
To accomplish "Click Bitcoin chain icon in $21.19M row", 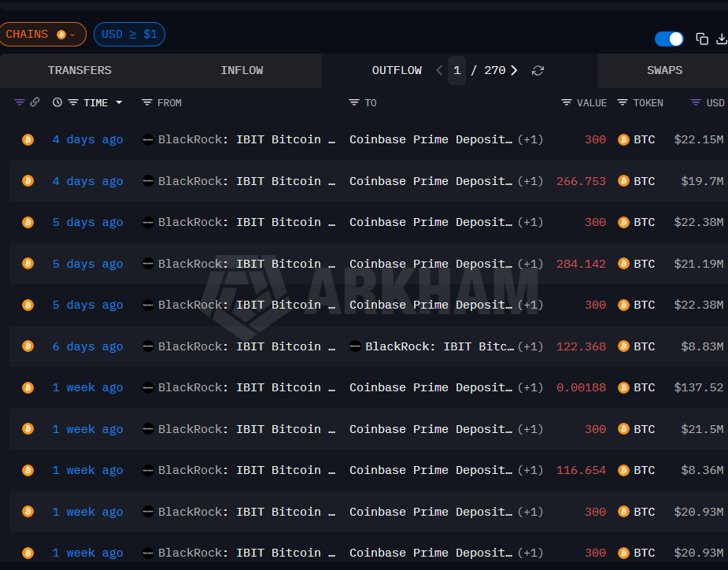I will tap(28, 264).
